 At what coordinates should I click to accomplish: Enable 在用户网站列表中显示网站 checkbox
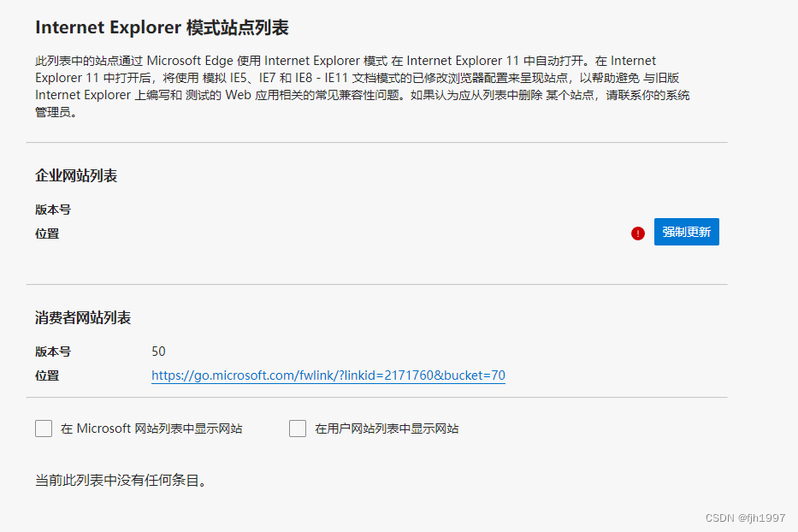298,429
